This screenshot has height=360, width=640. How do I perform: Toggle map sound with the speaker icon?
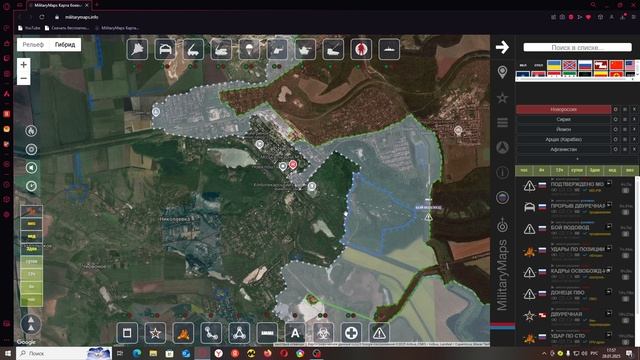(31, 168)
